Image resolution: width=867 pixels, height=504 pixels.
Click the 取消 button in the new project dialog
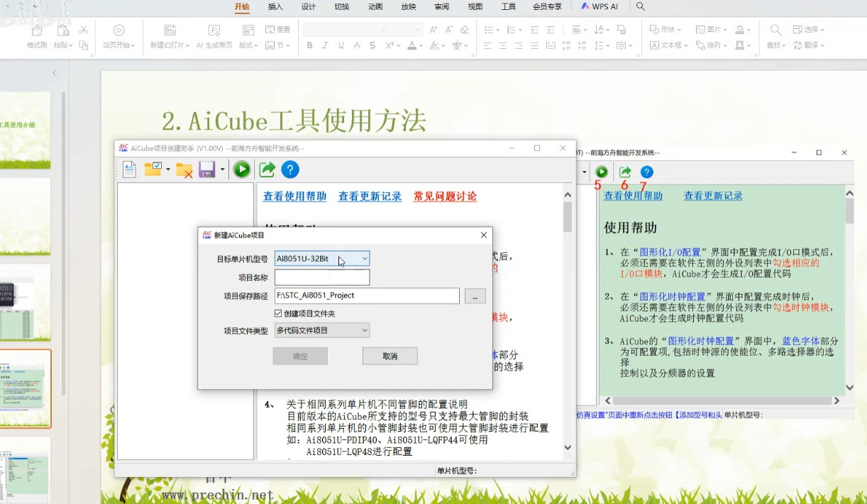click(390, 356)
